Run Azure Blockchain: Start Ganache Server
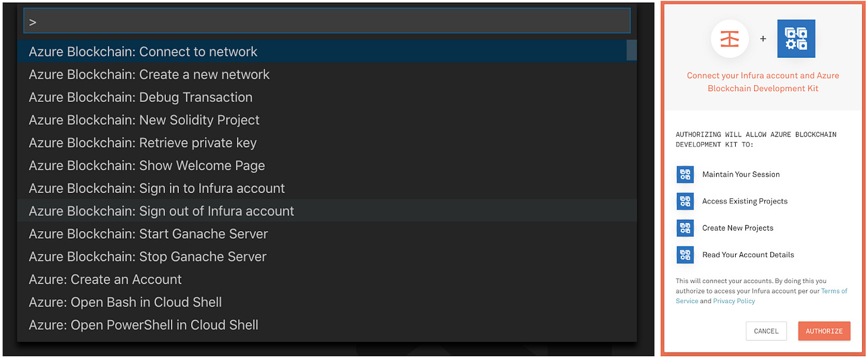The image size is (868, 358). [x=148, y=234]
